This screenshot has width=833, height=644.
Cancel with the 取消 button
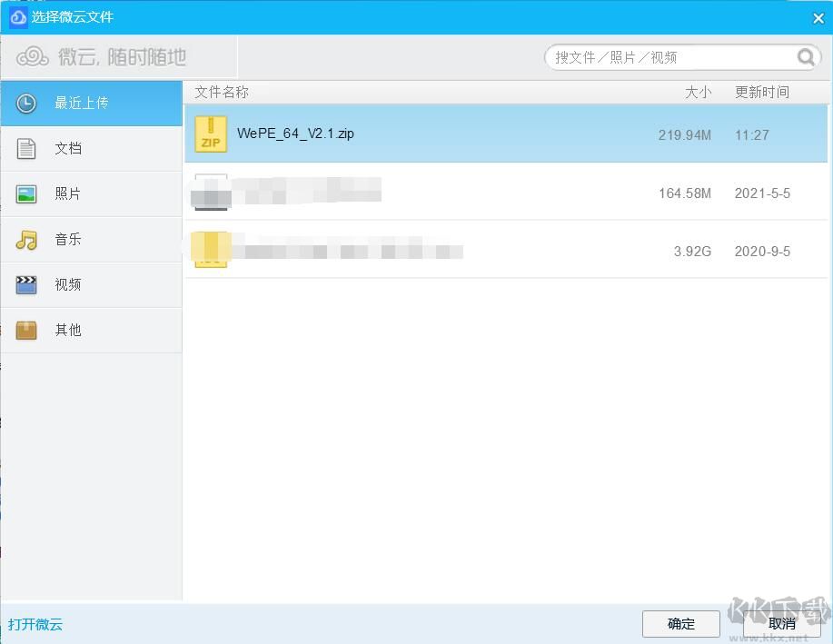pos(781,624)
